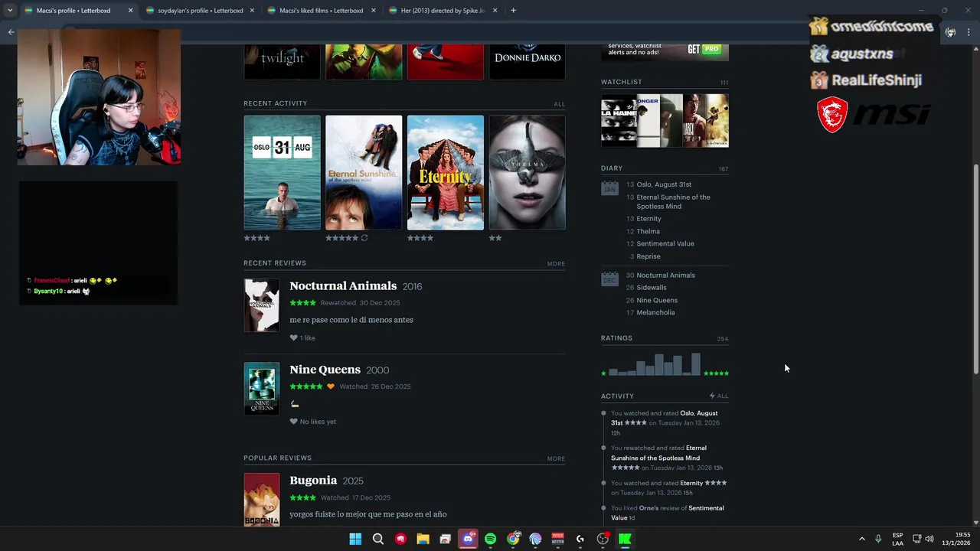Open Thelma diary entry
Viewport: 980px width, 551px height.
tap(648, 231)
